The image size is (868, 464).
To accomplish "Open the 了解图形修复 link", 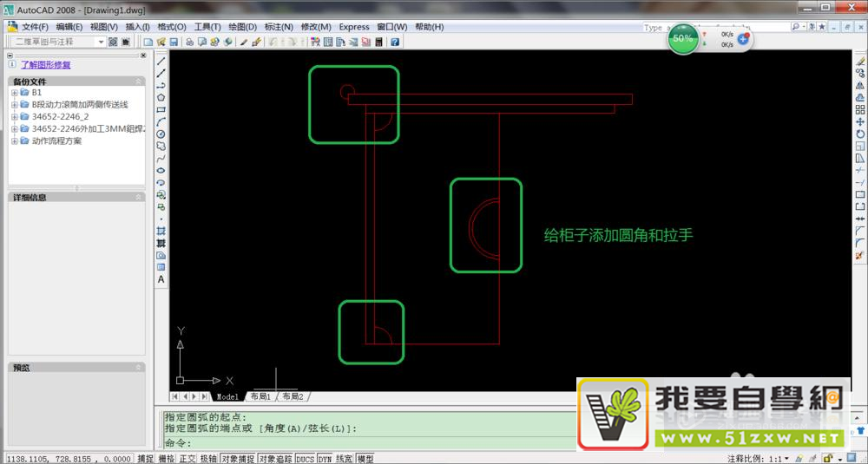I will 46,65.
